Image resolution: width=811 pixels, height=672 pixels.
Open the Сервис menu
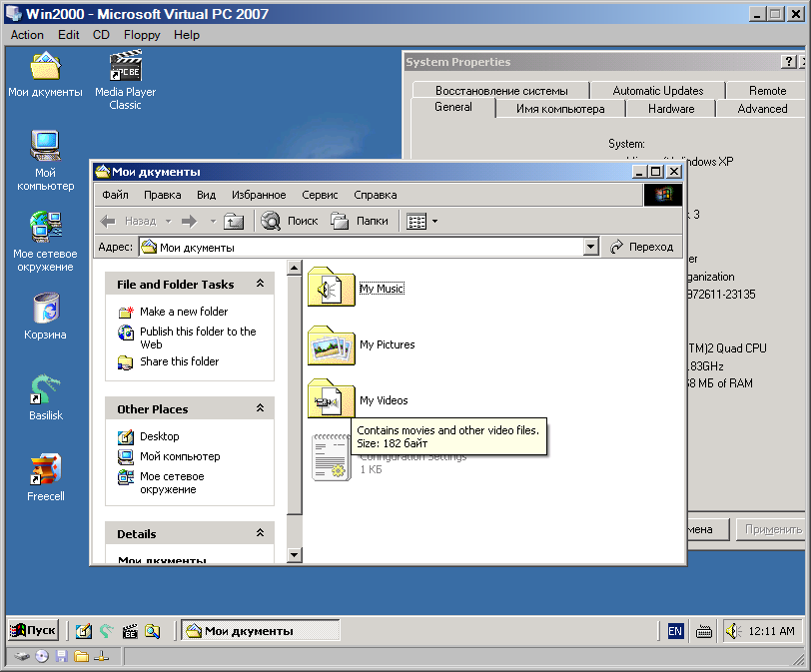click(x=320, y=195)
